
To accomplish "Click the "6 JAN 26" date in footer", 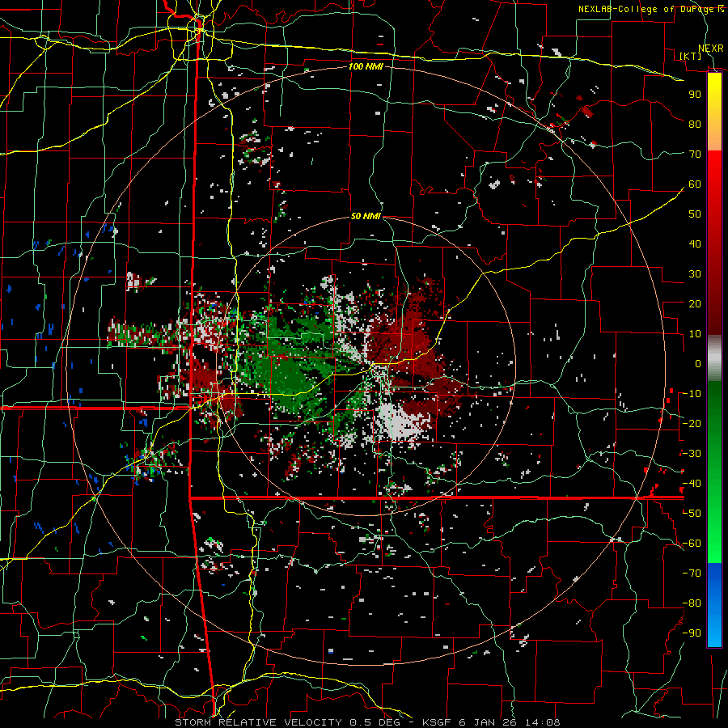I will click(x=488, y=722).
